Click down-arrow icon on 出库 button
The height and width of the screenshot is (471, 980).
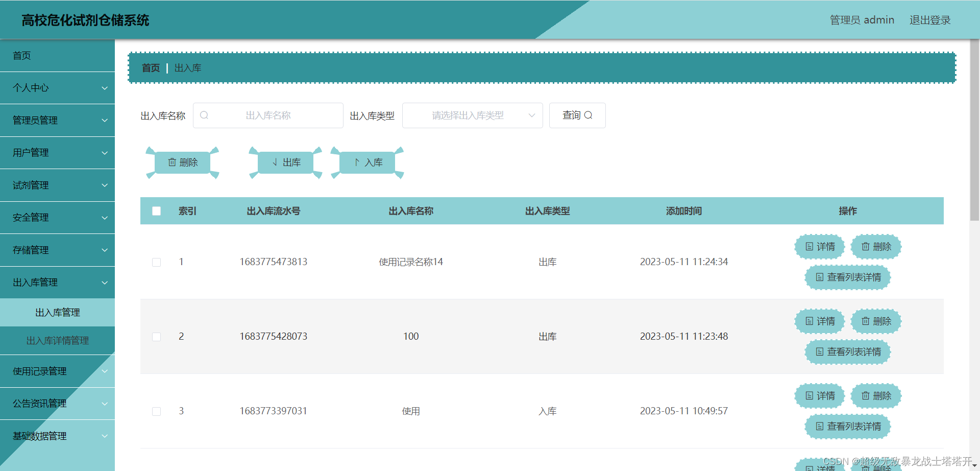click(275, 162)
